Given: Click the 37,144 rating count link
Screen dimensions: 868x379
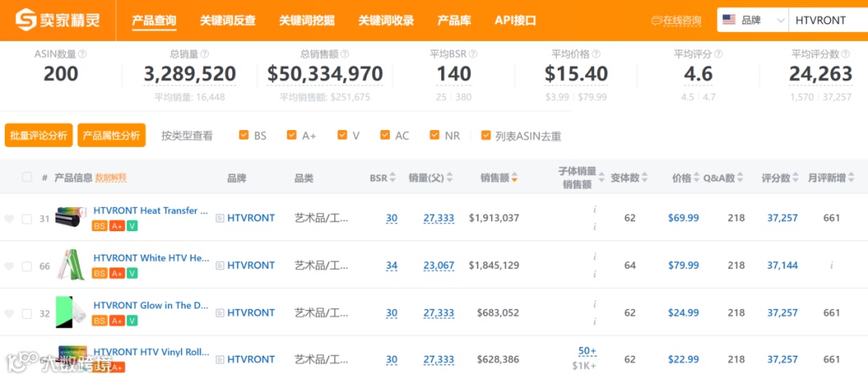Looking at the screenshot, I should click(x=782, y=266).
